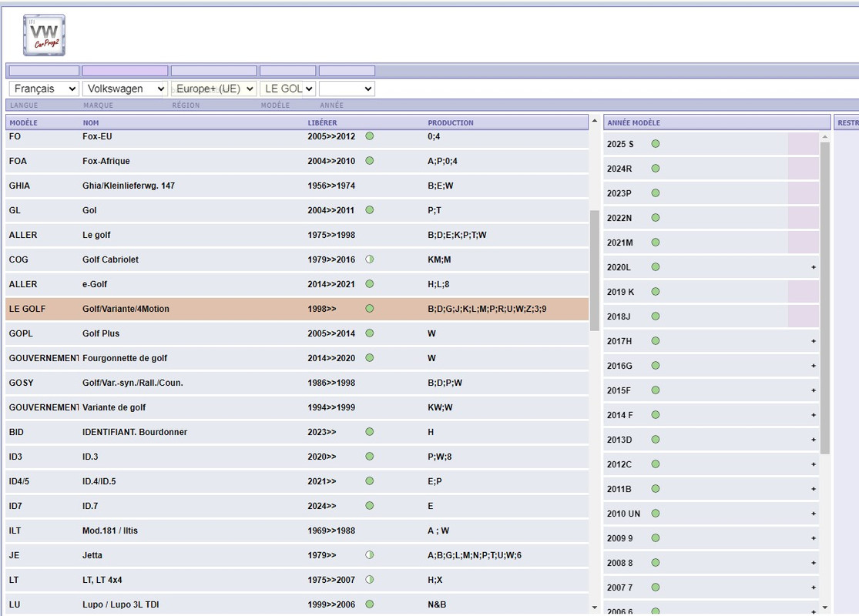This screenshot has height=616, width=859.
Task: Open the Europe+ (UE) region dropdown
Action: click(213, 89)
